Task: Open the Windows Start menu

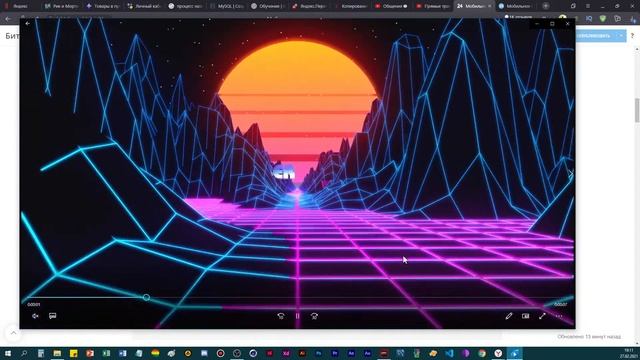Action: (7, 353)
